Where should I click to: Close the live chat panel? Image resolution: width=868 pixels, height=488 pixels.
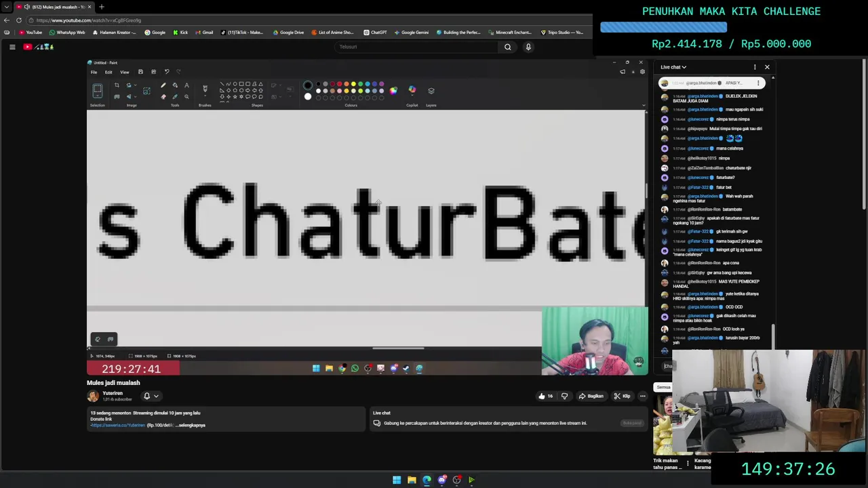tap(767, 67)
